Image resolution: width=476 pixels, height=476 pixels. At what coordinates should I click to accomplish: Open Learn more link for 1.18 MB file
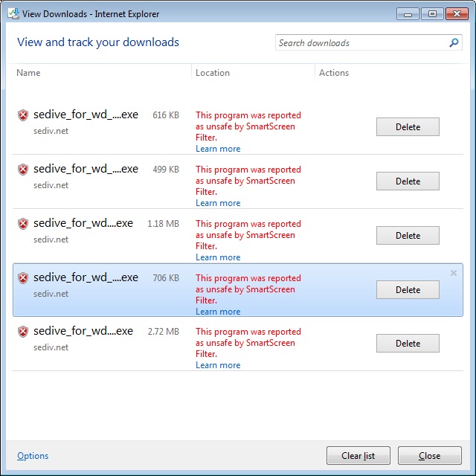point(218,257)
